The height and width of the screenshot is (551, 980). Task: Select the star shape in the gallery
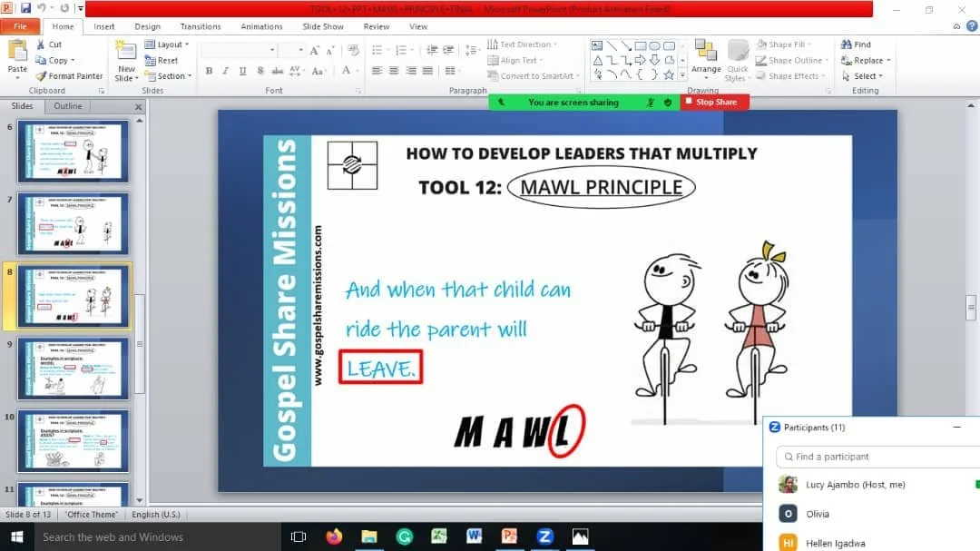pyautogui.click(x=669, y=75)
